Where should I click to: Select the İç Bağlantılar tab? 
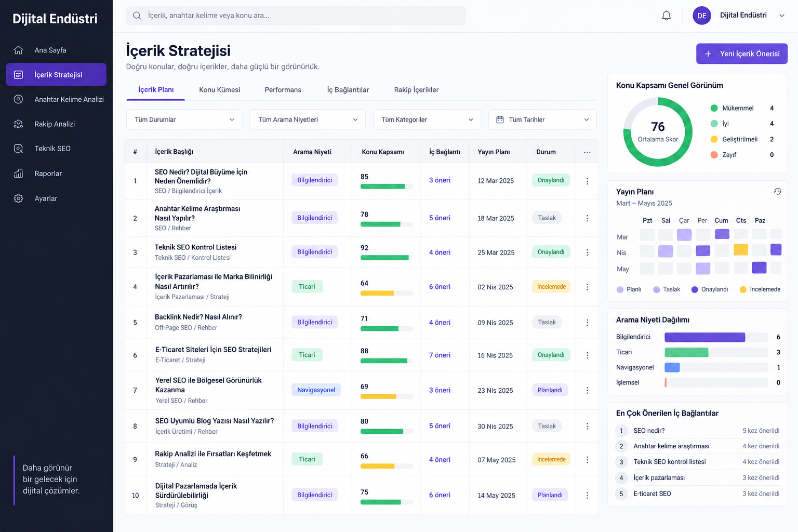point(348,90)
